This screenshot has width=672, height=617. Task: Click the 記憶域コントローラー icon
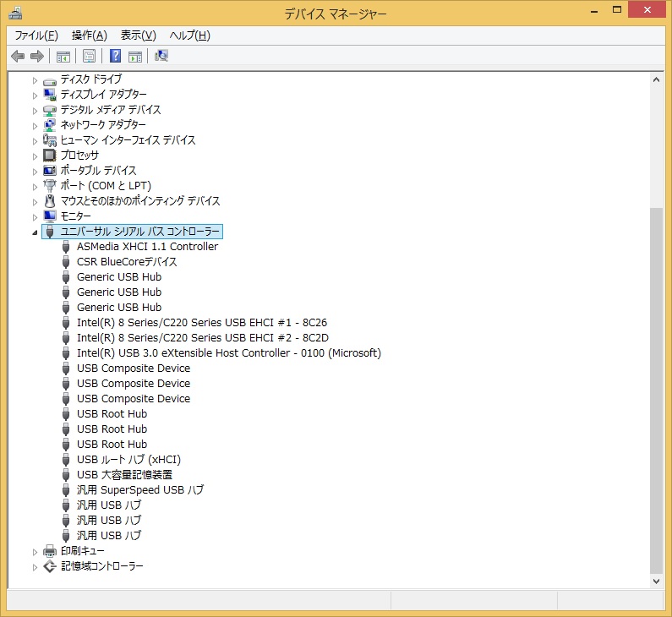pos(50,566)
